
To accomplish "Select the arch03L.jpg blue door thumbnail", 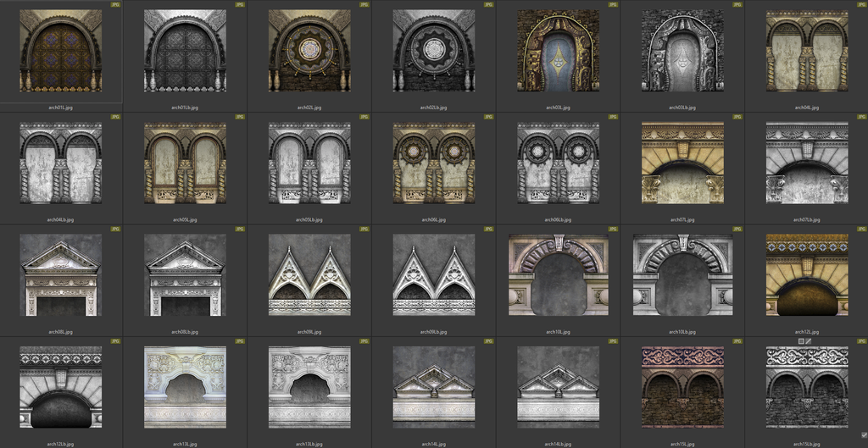I will point(558,51).
